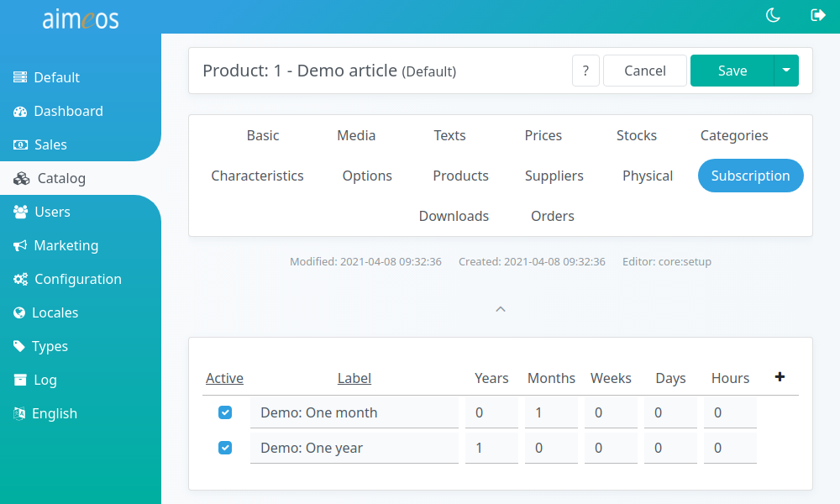Open the Downloads tab
Screen dimensions: 840x504
[x=454, y=216]
